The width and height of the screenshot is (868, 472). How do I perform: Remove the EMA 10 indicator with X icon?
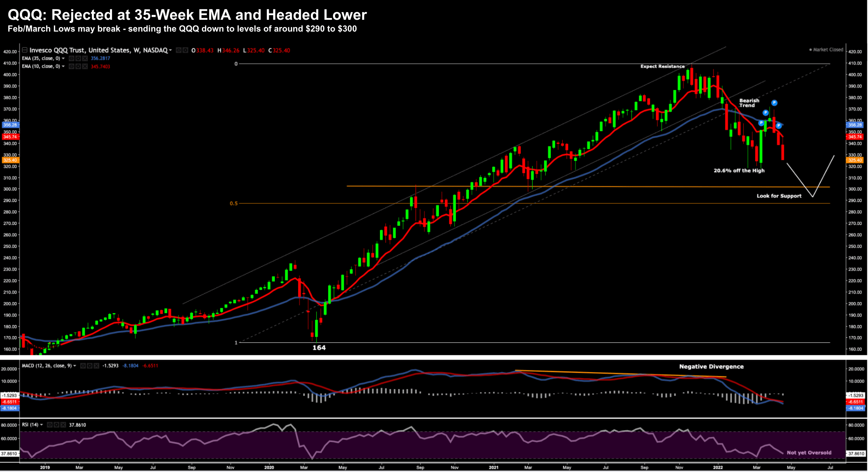pos(85,66)
